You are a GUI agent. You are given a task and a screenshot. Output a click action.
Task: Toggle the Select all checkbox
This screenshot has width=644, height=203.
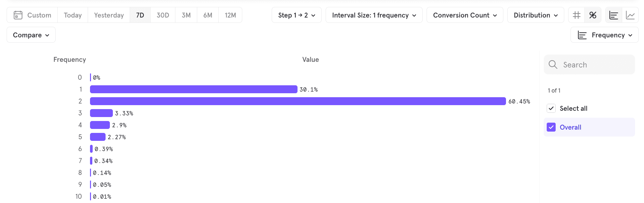(x=551, y=108)
